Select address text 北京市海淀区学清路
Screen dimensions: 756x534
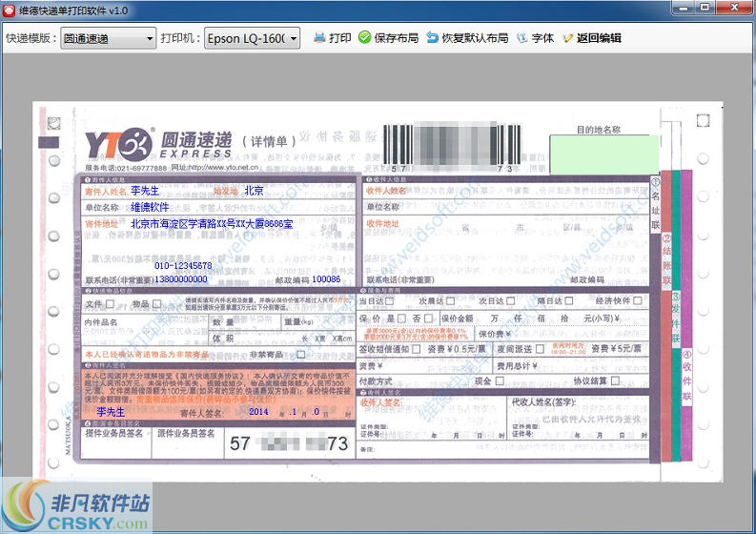coord(212,223)
